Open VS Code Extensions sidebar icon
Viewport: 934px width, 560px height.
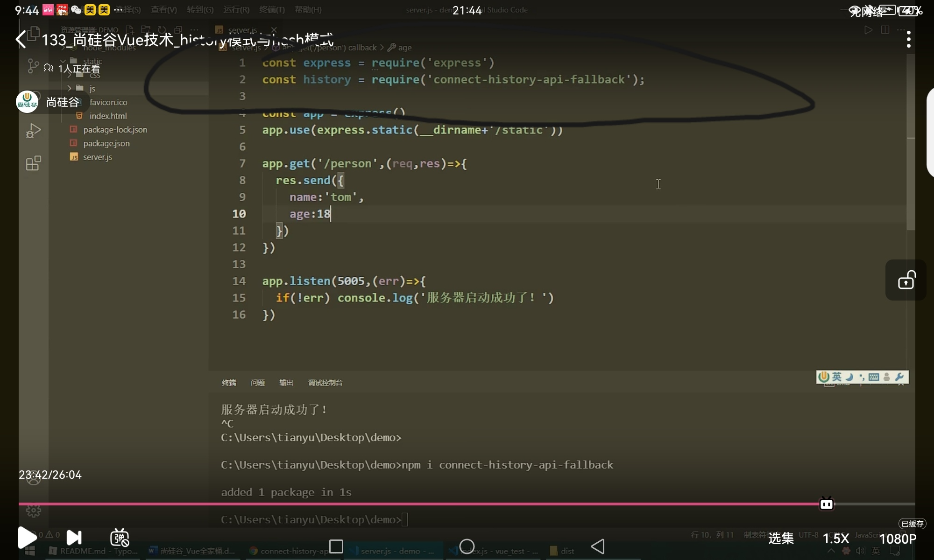tap(33, 163)
